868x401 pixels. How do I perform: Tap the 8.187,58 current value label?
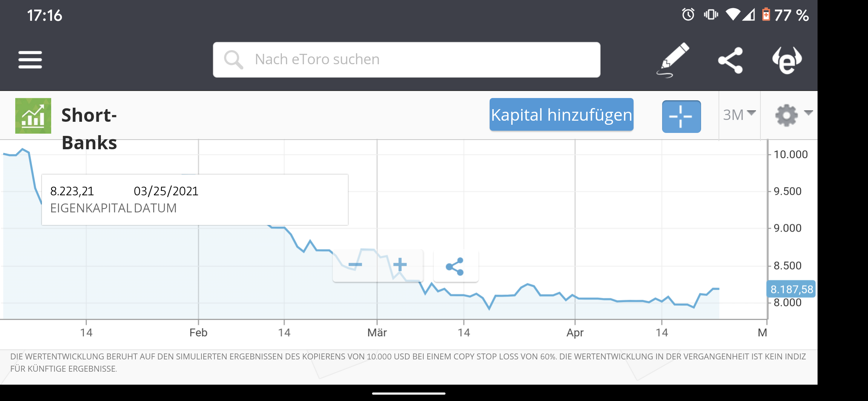[x=791, y=289]
